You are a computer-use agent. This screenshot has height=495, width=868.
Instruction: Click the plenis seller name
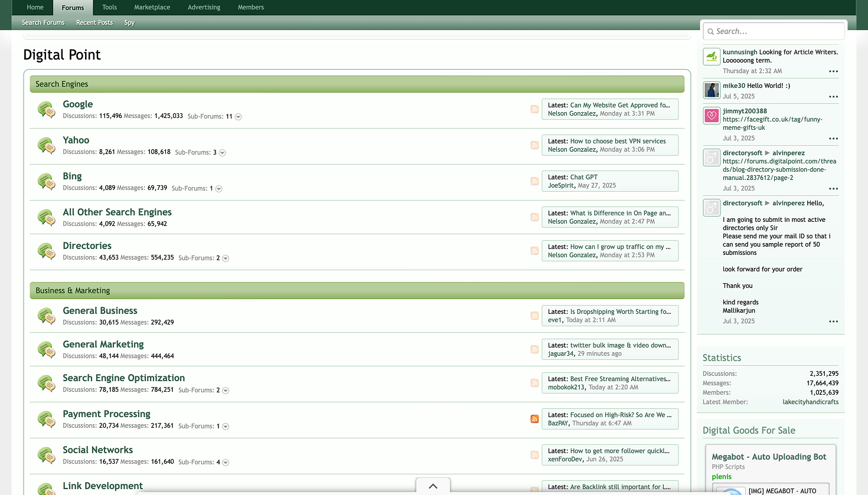point(722,477)
